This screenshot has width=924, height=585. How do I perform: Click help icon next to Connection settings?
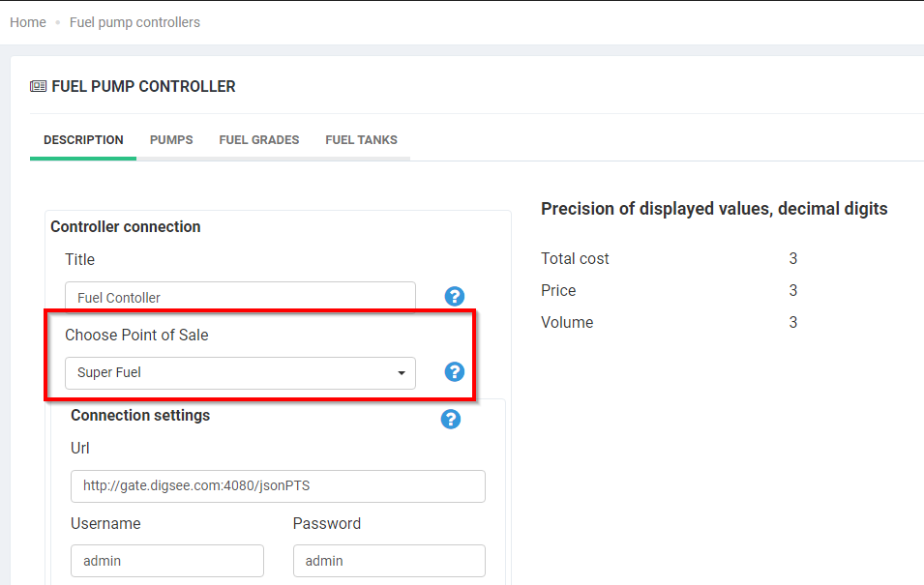click(450, 419)
